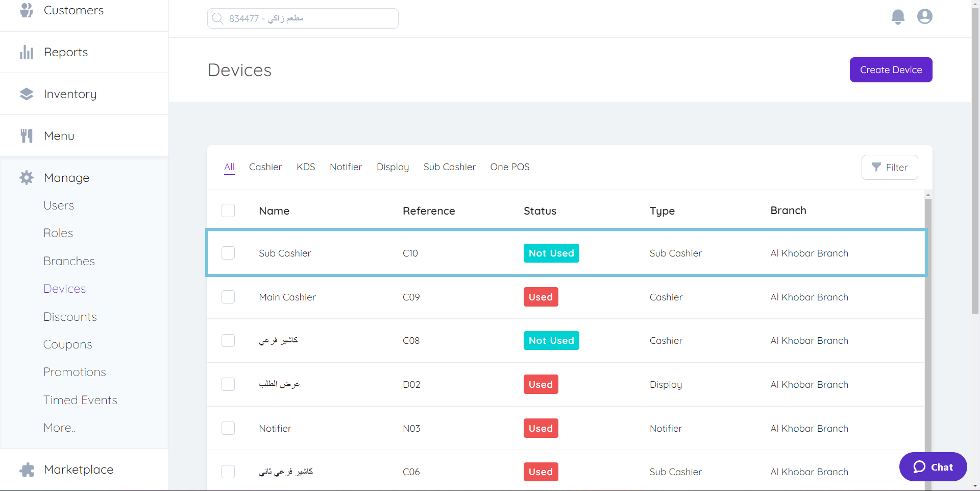
Task: Check the D02 display row checkbox
Action: (228, 384)
